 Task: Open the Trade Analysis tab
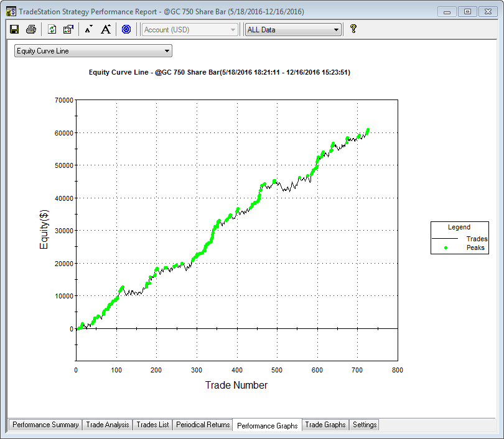108,425
